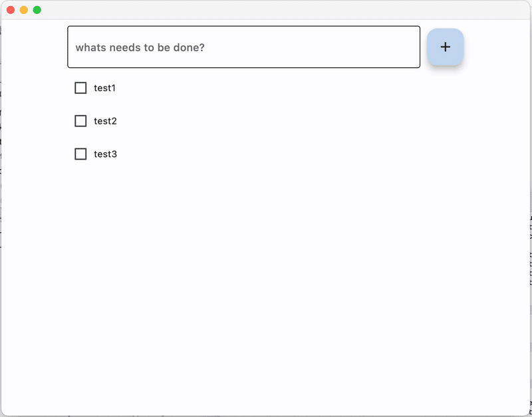Complete the test3 todo item
This screenshot has height=417, width=532.
coord(80,154)
